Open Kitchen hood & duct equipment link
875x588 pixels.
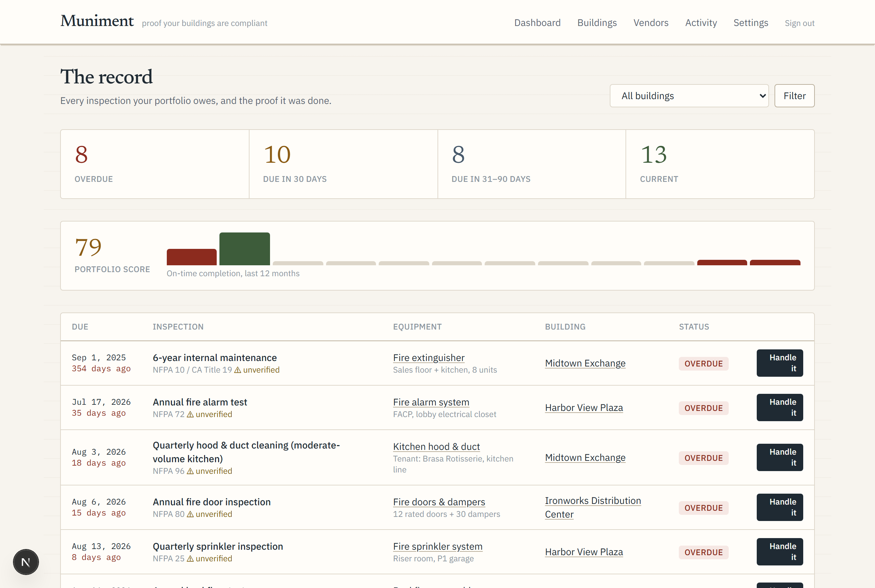coord(436,446)
